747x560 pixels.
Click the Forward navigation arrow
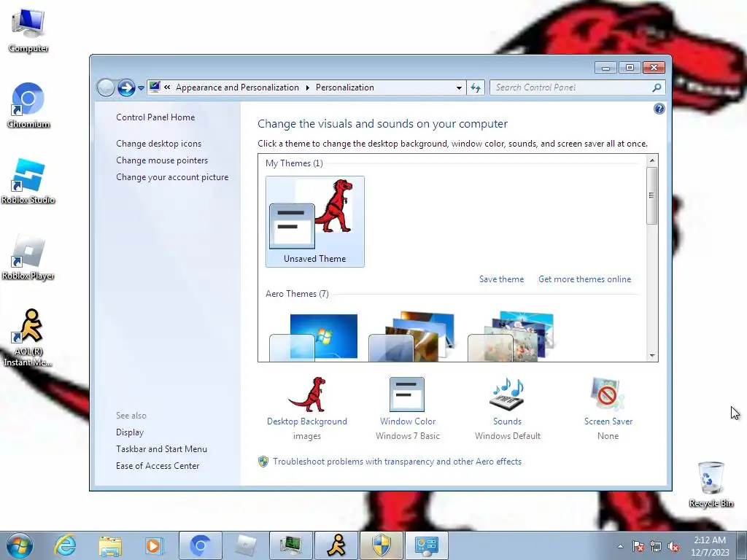coord(126,87)
